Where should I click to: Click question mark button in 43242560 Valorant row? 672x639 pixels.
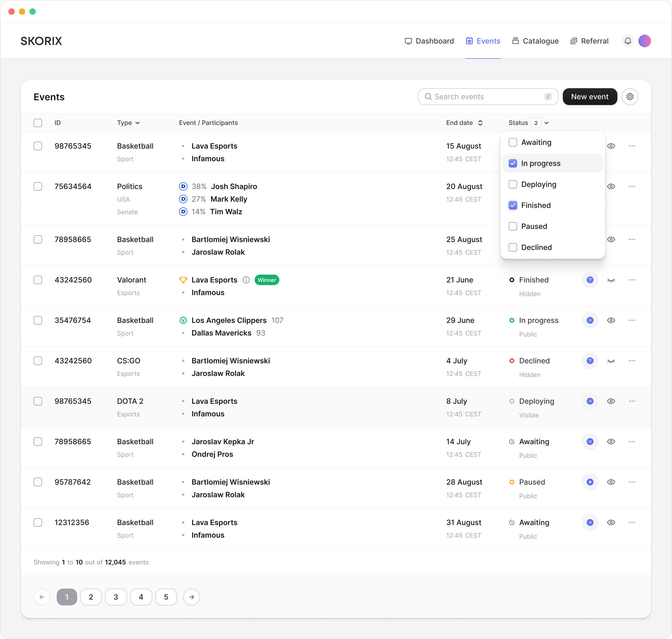(x=590, y=280)
